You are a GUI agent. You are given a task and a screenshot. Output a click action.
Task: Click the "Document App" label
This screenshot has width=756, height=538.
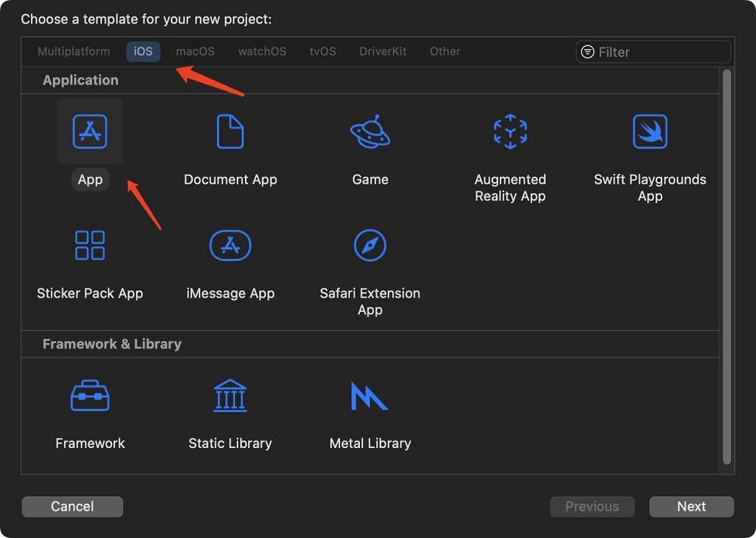[x=231, y=179]
